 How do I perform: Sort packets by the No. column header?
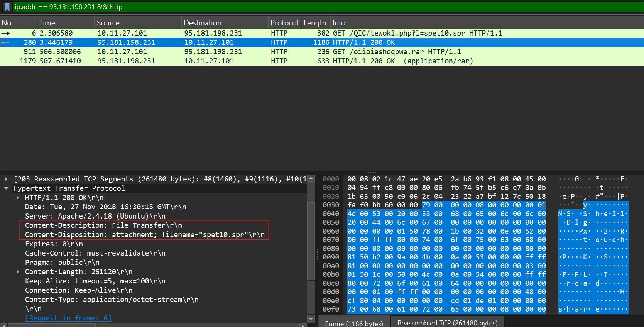pyautogui.click(x=19, y=23)
